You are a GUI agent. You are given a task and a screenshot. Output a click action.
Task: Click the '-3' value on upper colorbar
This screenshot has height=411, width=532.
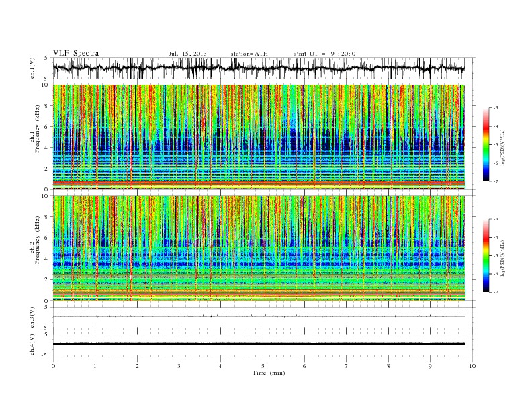click(495, 108)
